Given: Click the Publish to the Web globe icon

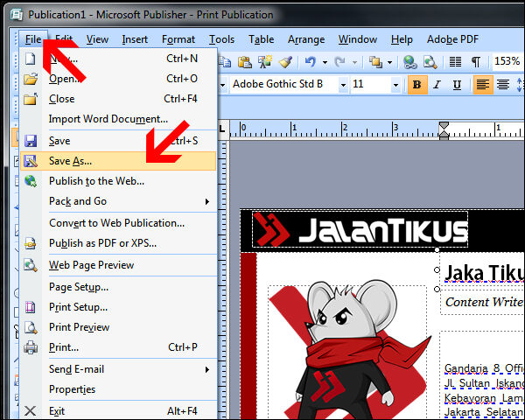Looking at the screenshot, I should tap(31, 181).
